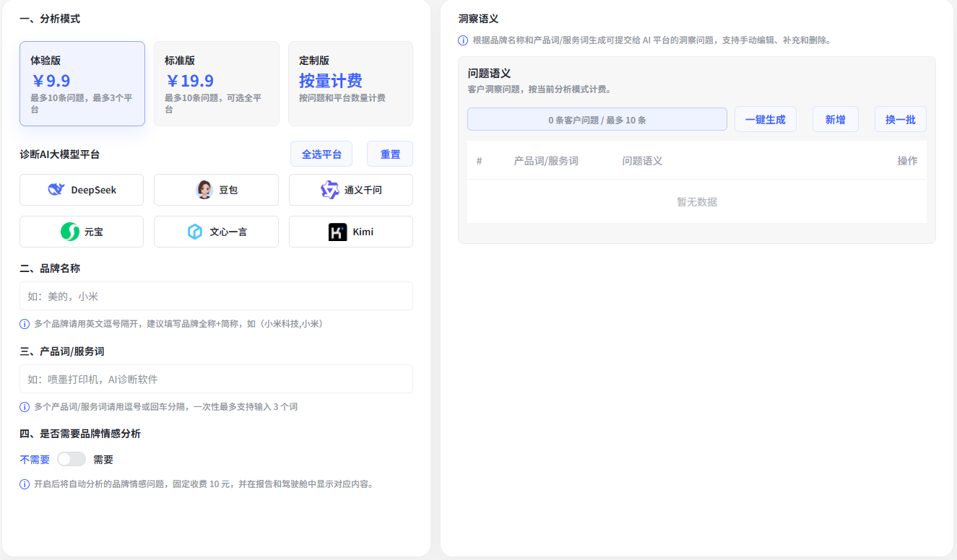Image resolution: width=957 pixels, height=560 pixels.
Task: Select the 元宝 platform option
Action: coord(82,232)
